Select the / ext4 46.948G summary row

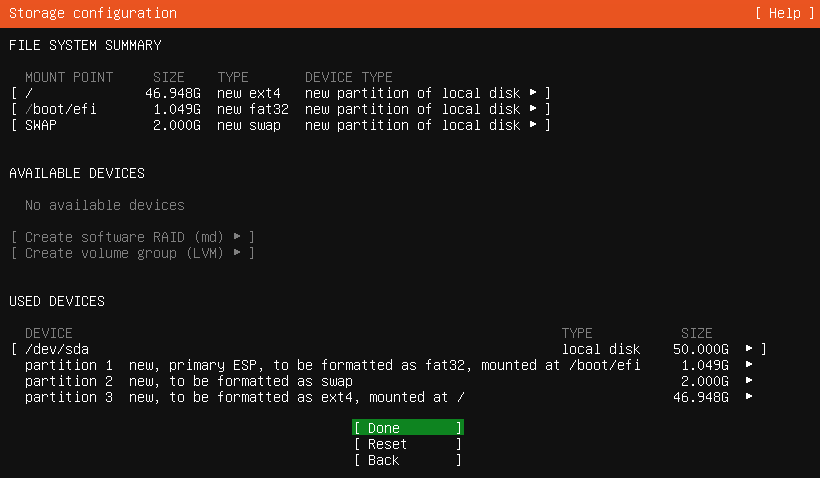tap(280, 93)
